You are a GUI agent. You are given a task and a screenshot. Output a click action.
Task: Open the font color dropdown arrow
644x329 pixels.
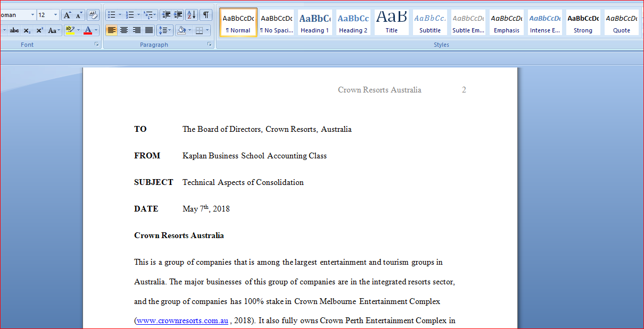pyautogui.click(x=96, y=30)
